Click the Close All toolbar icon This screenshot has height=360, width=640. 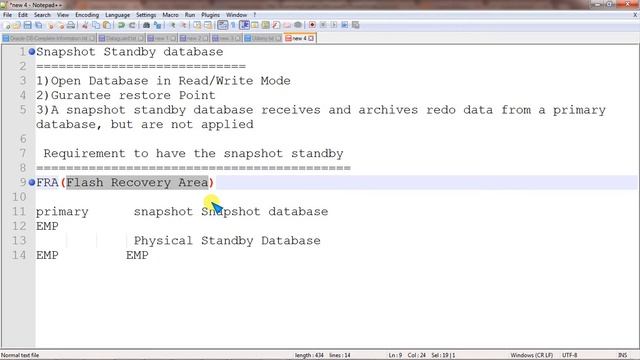tap(61, 25)
